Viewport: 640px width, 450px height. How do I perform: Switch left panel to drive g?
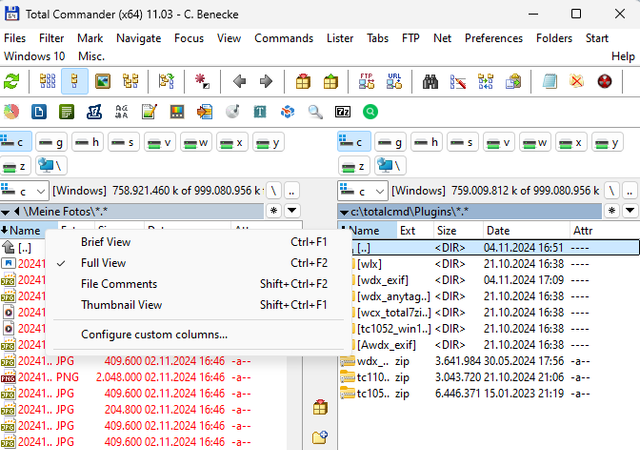pyautogui.click(x=51, y=143)
